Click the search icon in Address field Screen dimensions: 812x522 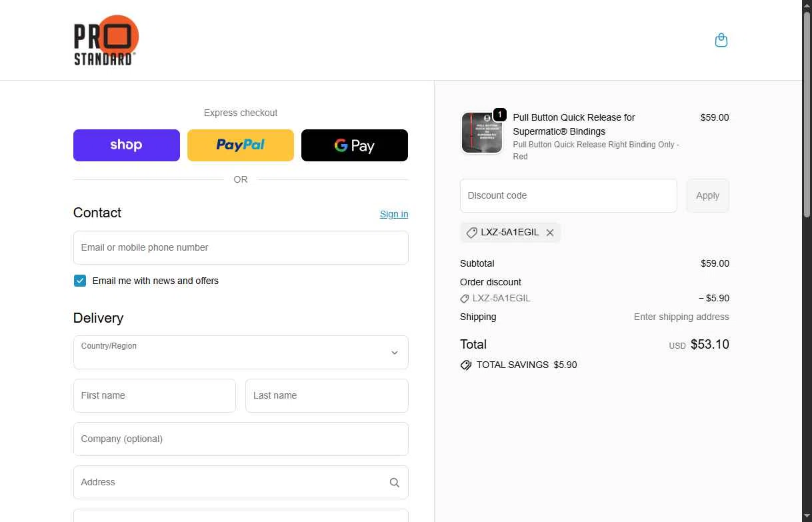[394, 483]
